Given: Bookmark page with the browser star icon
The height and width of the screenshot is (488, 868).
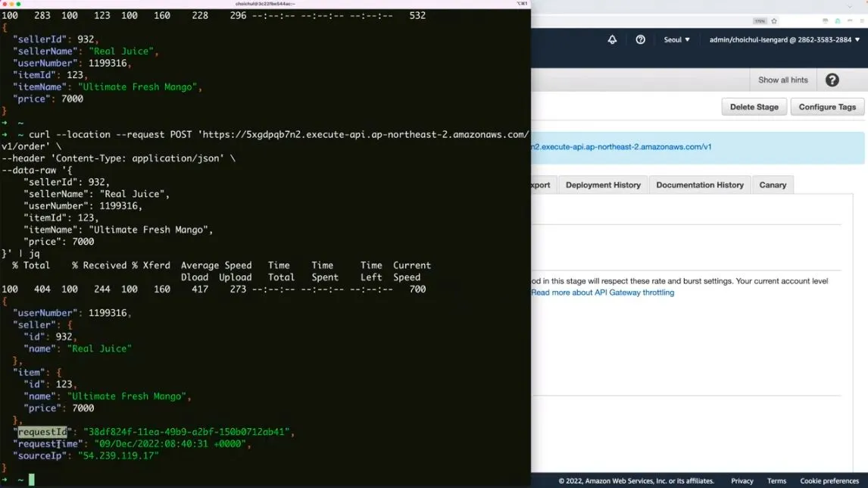Looking at the screenshot, I should tap(774, 21).
